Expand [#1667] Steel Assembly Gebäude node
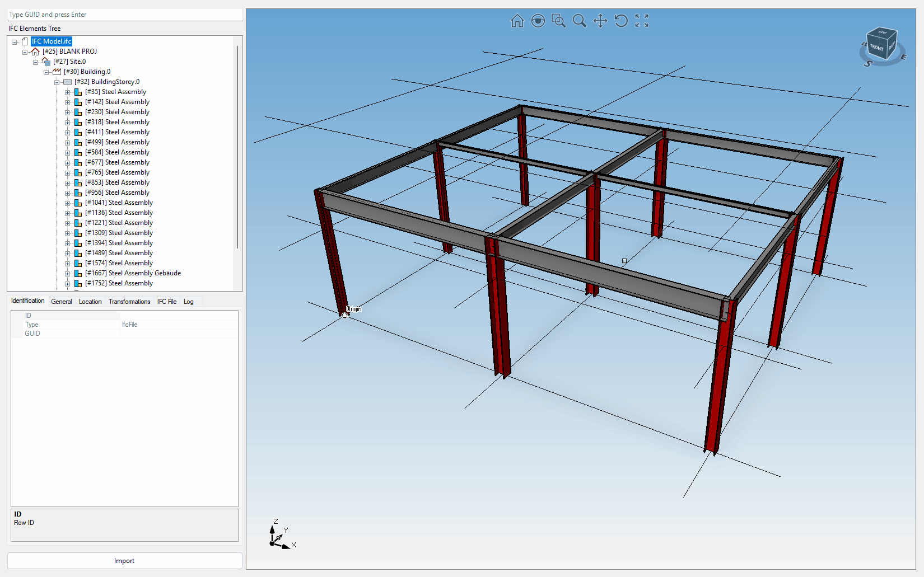 pyautogui.click(x=68, y=274)
